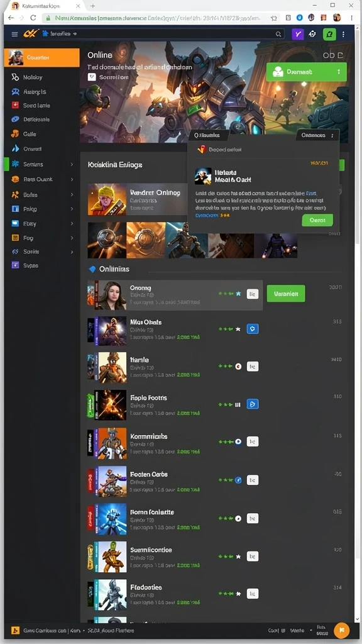
Task: Open dropdown dots on green Deornast button
Action: click(x=339, y=72)
